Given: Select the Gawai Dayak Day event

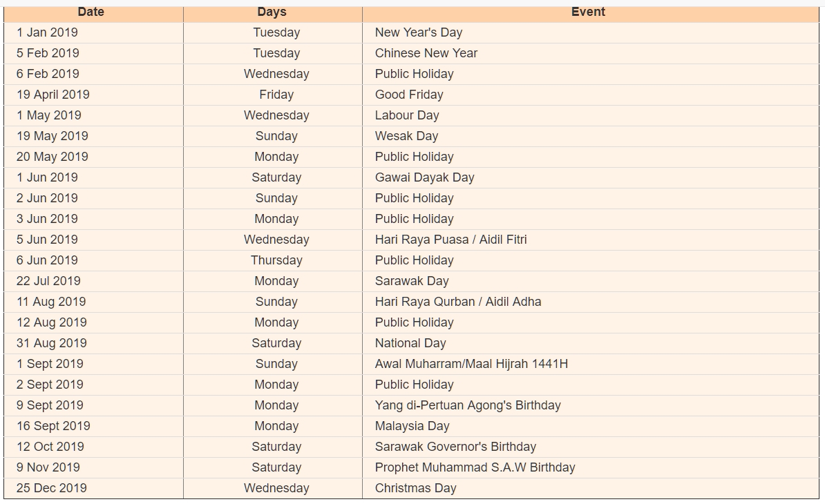Looking at the screenshot, I should pyautogui.click(x=424, y=177).
